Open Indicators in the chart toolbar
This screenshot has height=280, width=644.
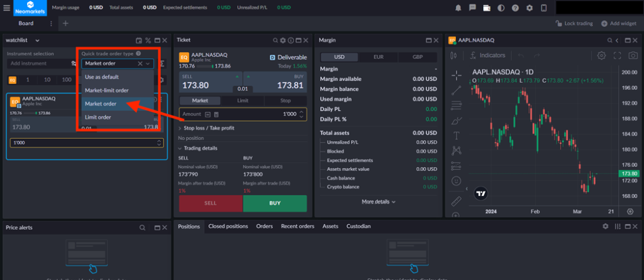coord(487,55)
